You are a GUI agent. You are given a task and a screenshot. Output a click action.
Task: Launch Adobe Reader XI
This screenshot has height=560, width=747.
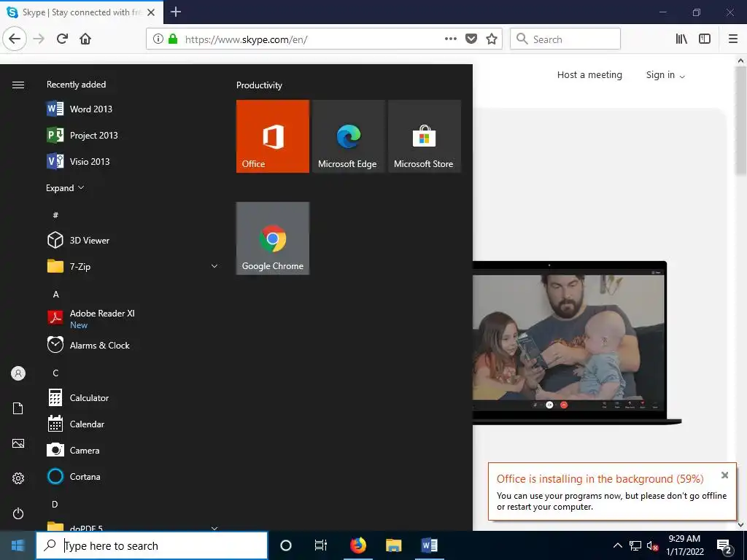click(x=102, y=318)
